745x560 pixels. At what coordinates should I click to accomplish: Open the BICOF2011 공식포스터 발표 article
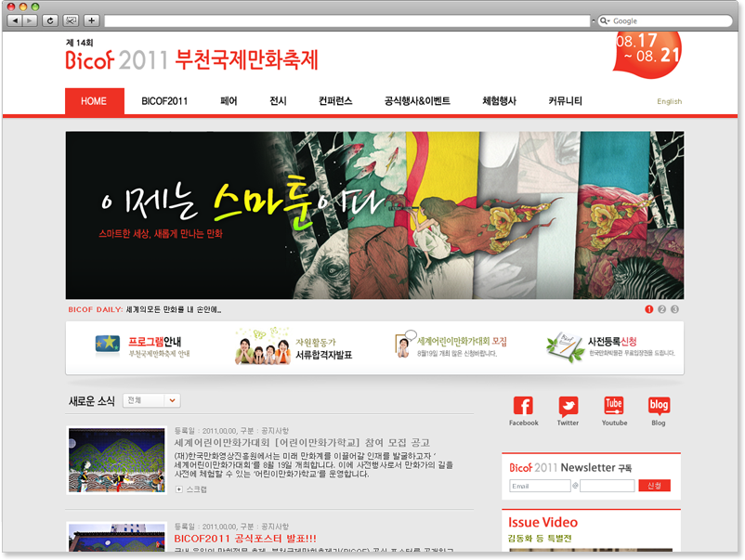pos(245,539)
